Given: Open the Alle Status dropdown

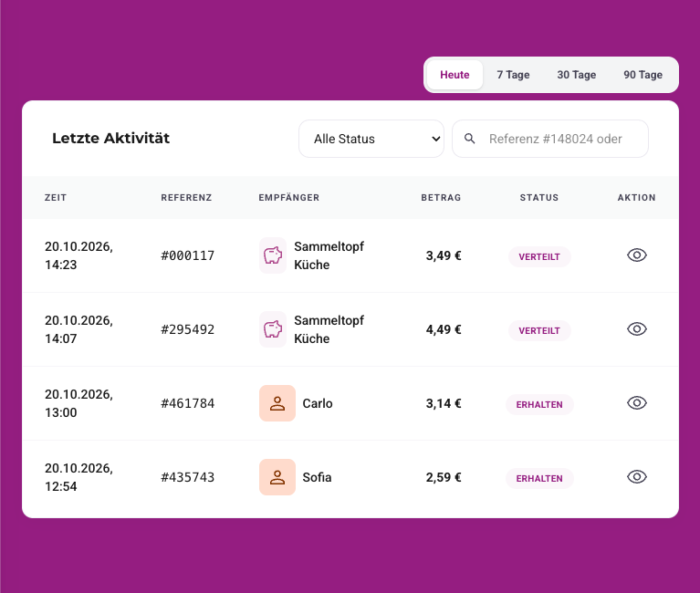Looking at the screenshot, I should [371, 139].
